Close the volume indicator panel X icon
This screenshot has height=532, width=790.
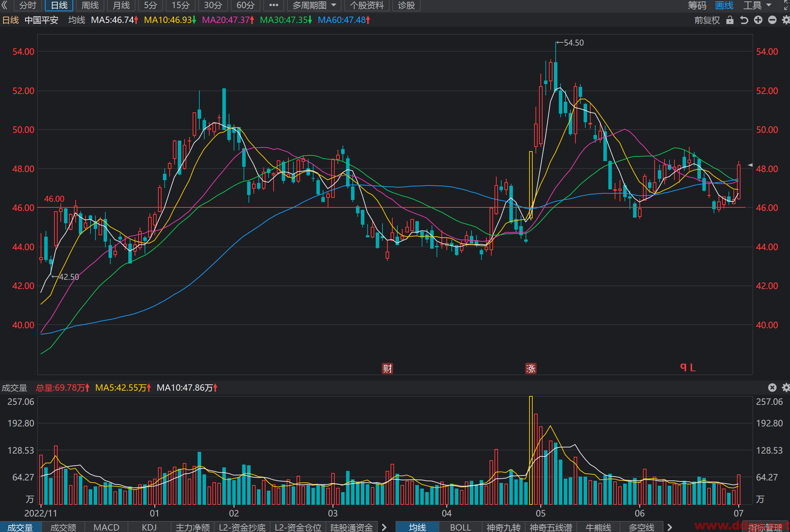point(772,388)
